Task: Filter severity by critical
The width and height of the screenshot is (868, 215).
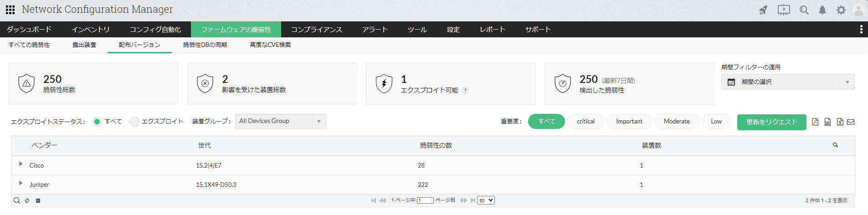Action: 586,122
